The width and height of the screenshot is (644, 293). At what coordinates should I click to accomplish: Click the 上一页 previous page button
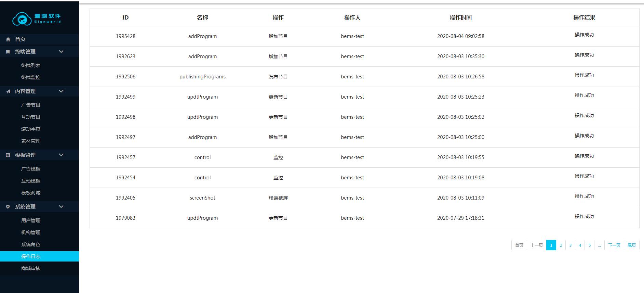[x=537, y=245]
